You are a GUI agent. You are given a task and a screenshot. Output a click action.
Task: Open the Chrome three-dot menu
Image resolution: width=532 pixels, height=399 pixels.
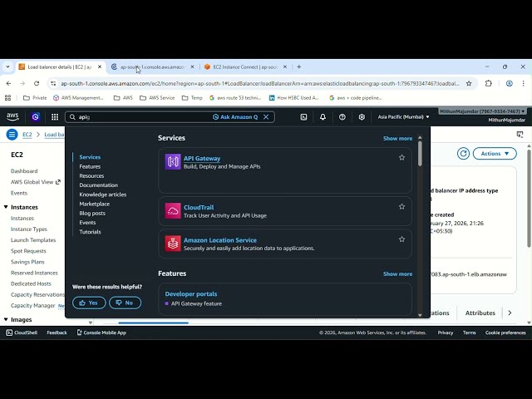[523, 83]
